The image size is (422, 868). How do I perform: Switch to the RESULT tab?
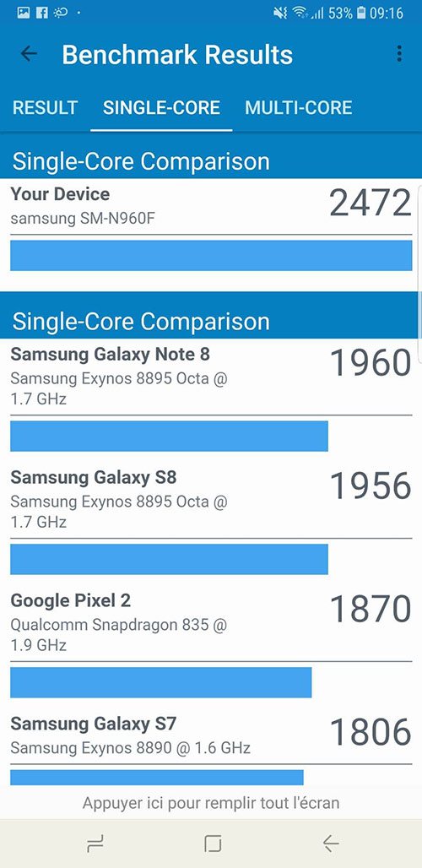45,107
